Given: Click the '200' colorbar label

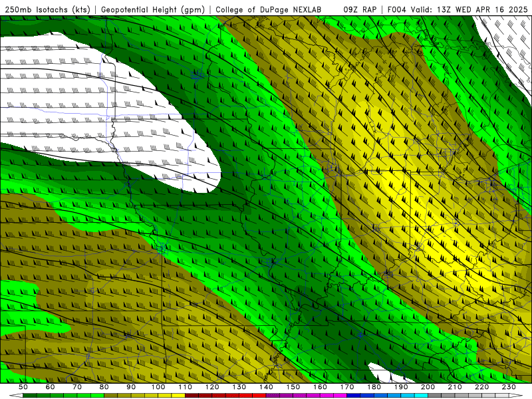Looking at the screenshot, I should point(428,387).
